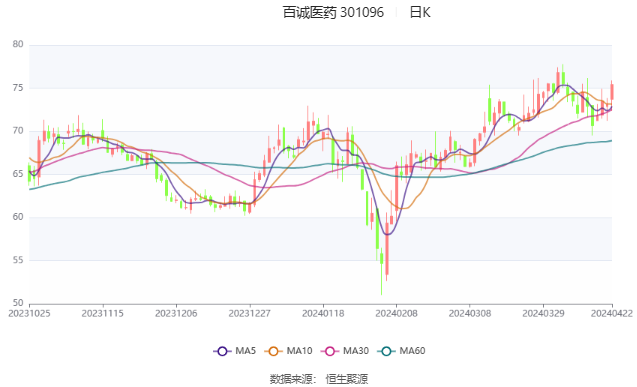Click the x-axis date label 20231206
Image resolution: width=637 pixels, height=387 pixels.
point(176,313)
